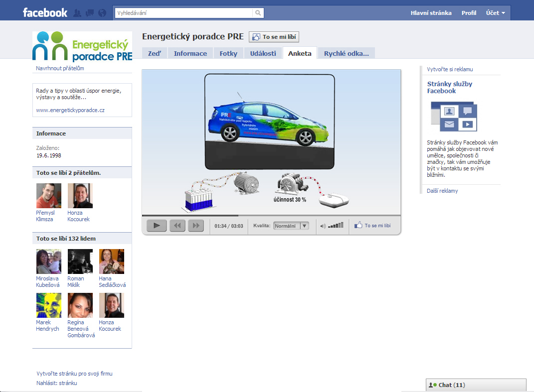Click Další reklamy link

[442, 191]
